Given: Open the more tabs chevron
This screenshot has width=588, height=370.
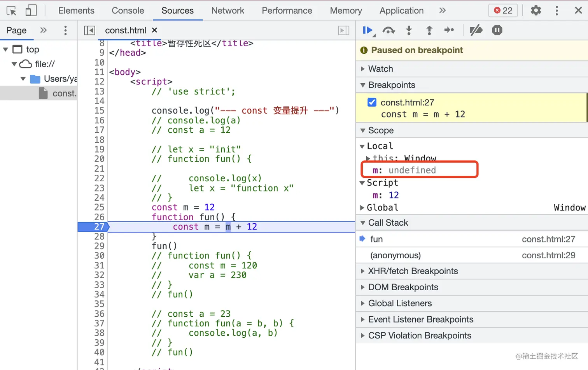Looking at the screenshot, I should [x=442, y=11].
